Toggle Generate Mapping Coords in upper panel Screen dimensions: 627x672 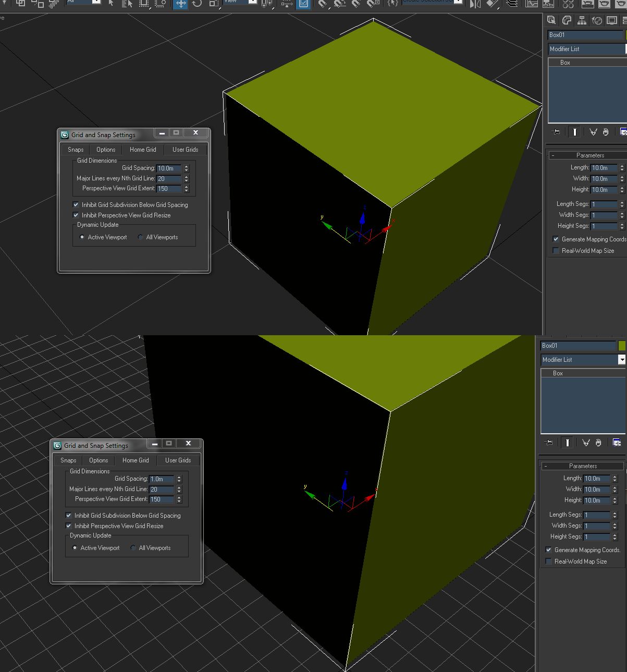point(556,239)
